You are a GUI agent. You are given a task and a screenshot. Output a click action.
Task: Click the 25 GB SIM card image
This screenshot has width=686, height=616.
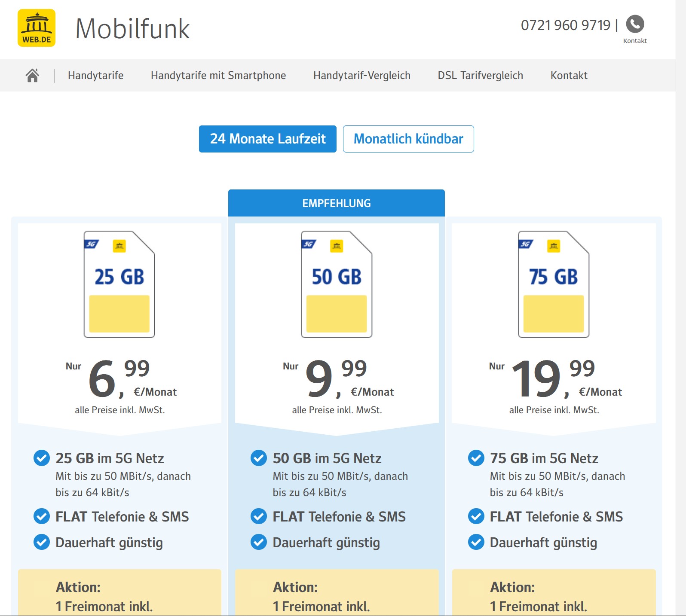[119, 284]
